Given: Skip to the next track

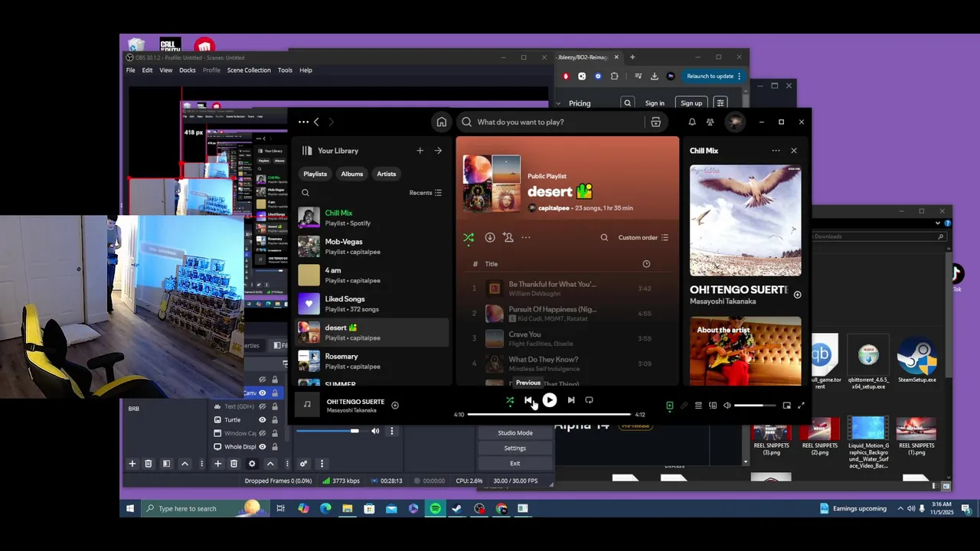Looking at the screenshot, I should click(571, 399).
